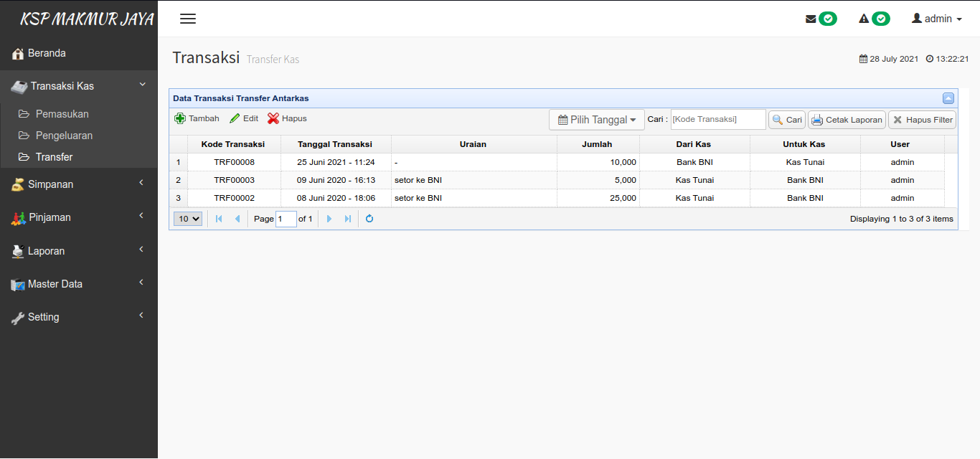The image size is (980, 459).
Task: Sort by Dari Kas column header
Action: (x=694, y=144)
